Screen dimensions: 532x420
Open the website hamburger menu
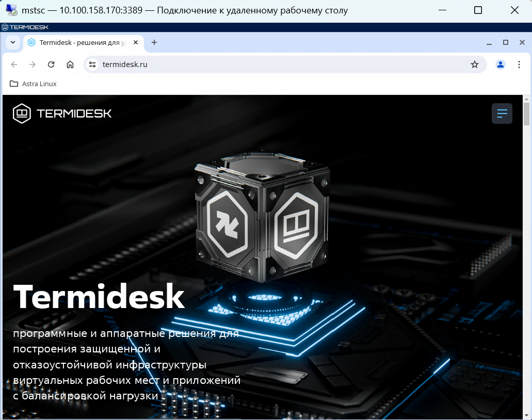coord(502,114)
